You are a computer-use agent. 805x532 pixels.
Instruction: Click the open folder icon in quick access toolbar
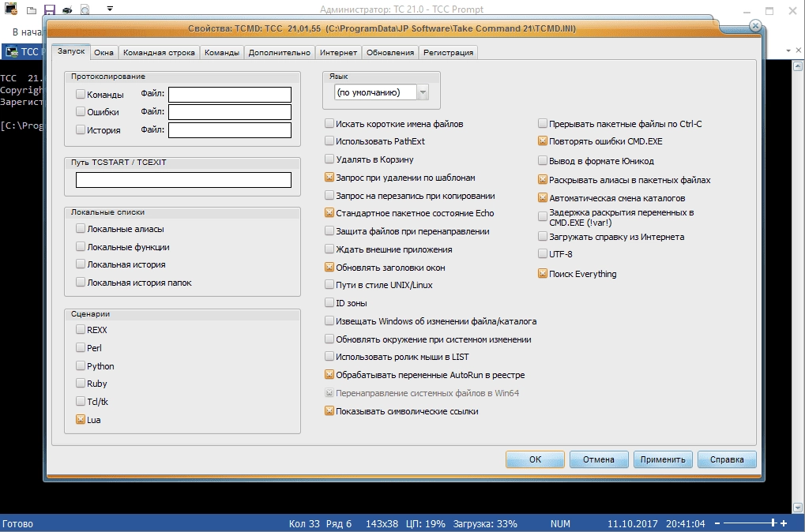[x=32, y=9]
